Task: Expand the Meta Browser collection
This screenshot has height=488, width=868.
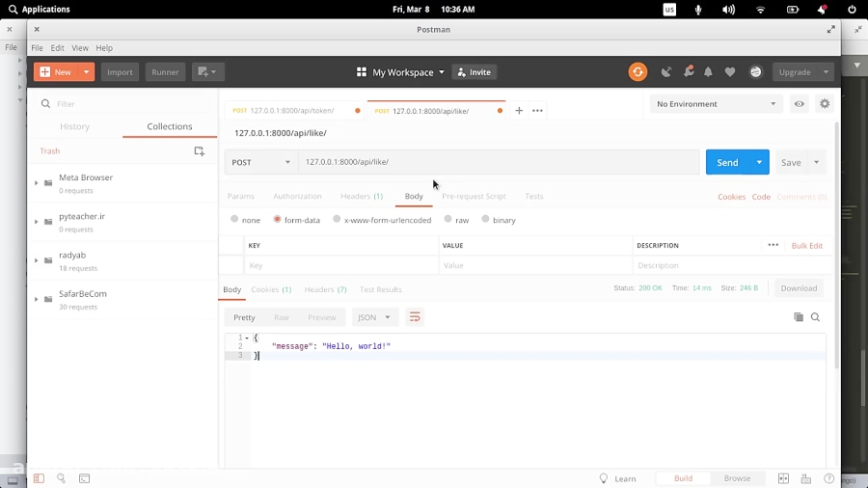Action: click(37, 182)
